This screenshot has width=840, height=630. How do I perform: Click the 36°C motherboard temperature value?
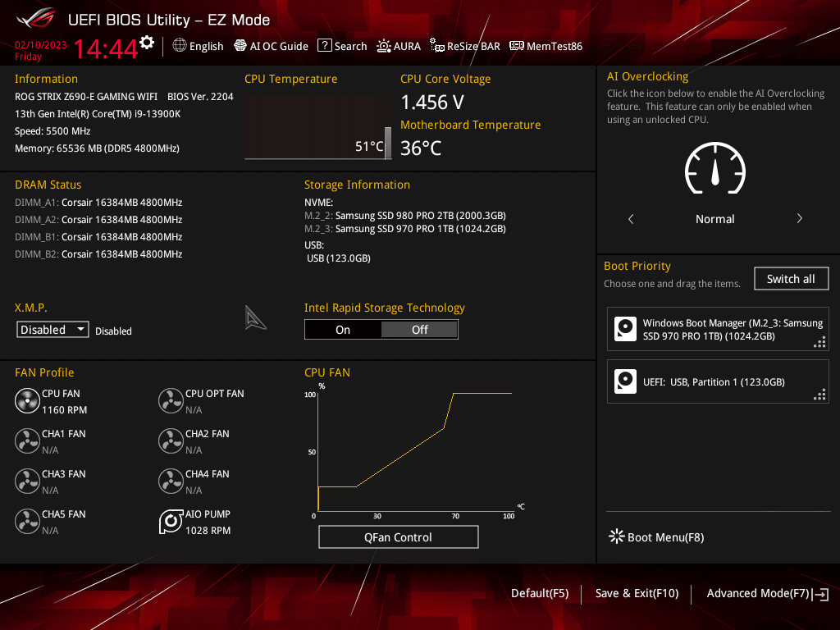coord(421,148)
